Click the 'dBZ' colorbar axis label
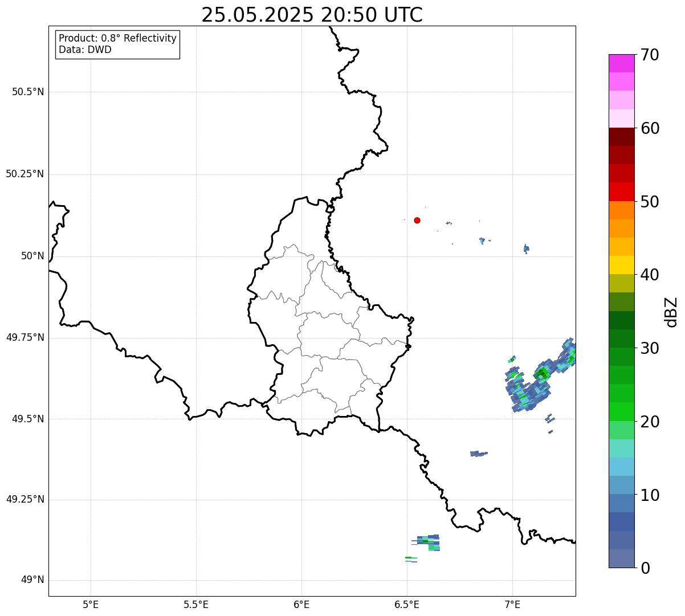This screenshot has width=685, height=616. coord(671,312)
